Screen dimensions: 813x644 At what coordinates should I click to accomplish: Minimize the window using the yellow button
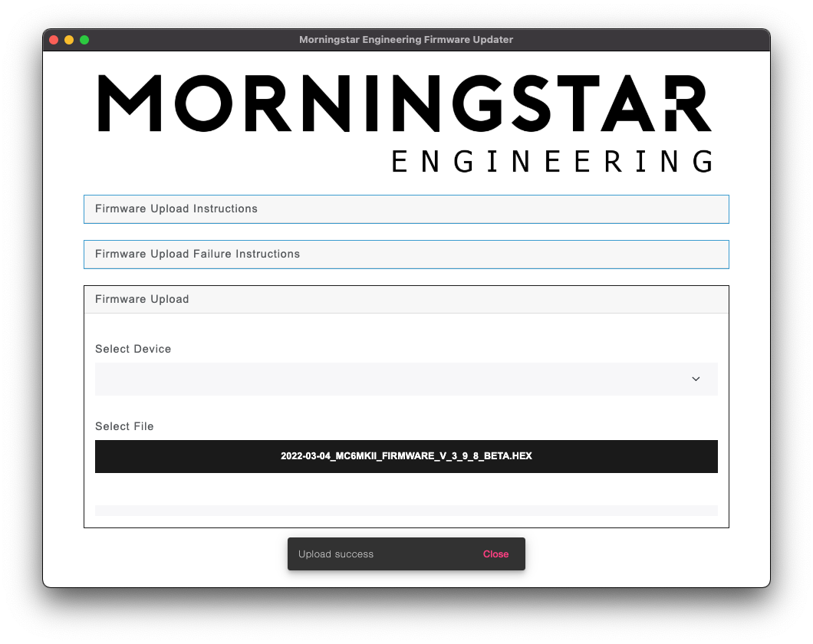[69, 40]
